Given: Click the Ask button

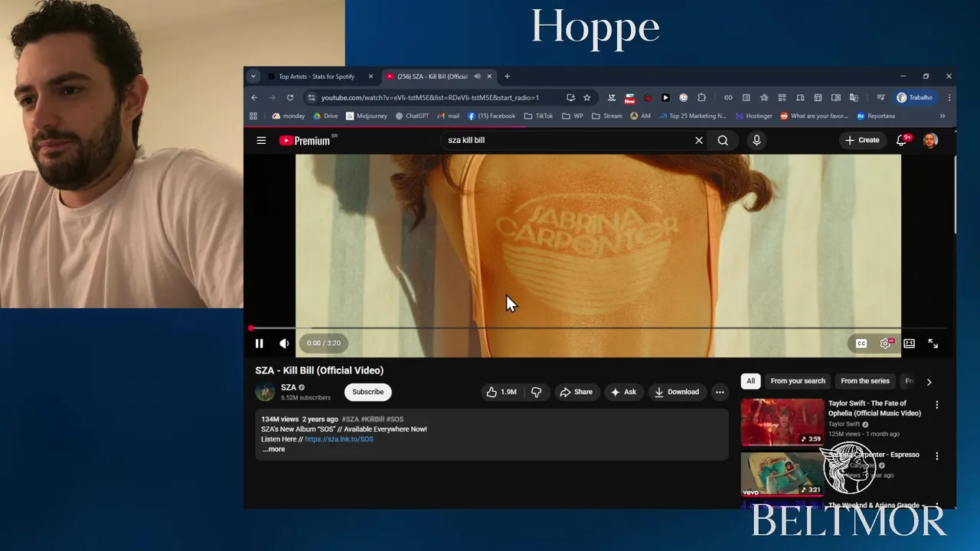Looking at the screenshot, I should (623, 392).
